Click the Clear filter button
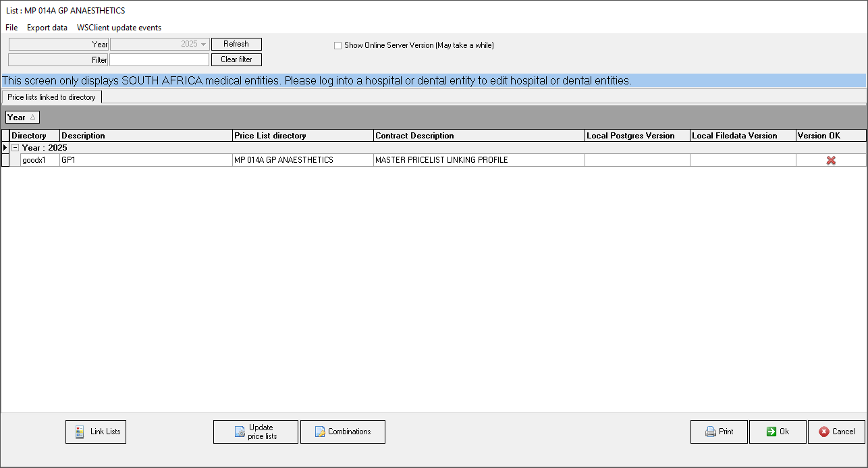The image size is (868, 468). pyautogui.click(x=236, y=59)
